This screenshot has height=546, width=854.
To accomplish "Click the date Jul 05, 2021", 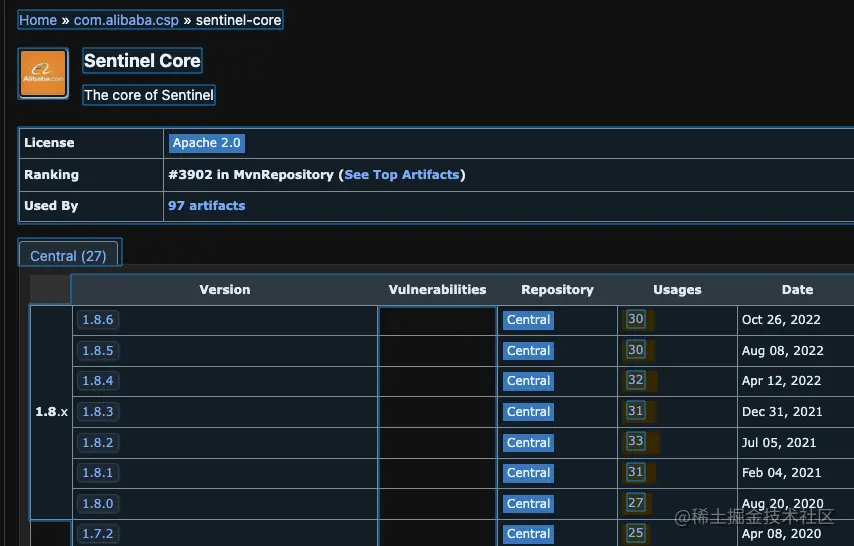I will click(779, 443).
